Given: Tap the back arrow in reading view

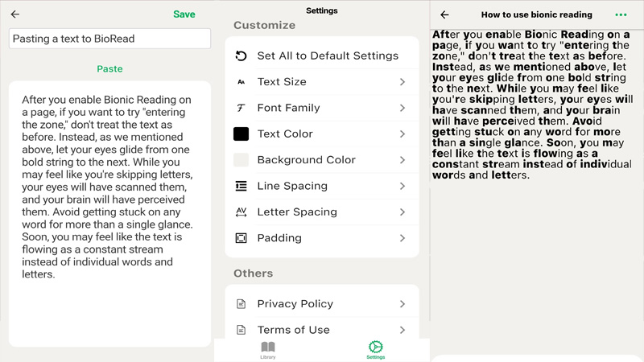Looking at the screenshot, I should (444, 14).
